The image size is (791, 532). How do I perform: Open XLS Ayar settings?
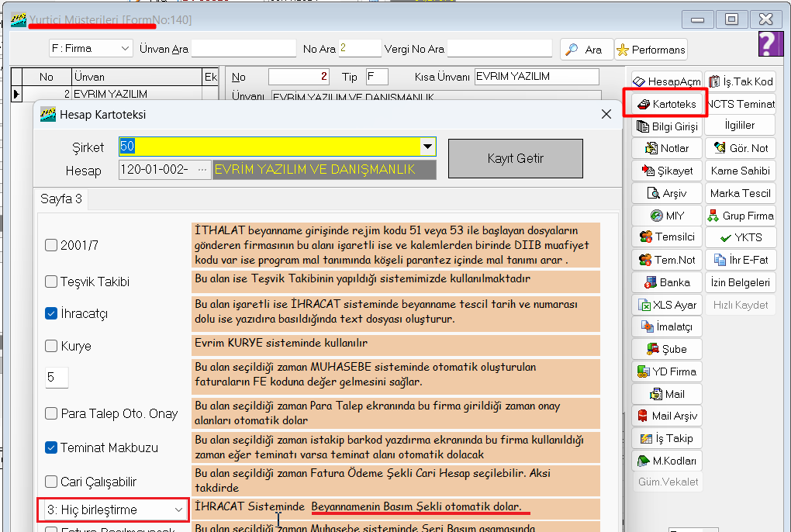pos(665,305)
